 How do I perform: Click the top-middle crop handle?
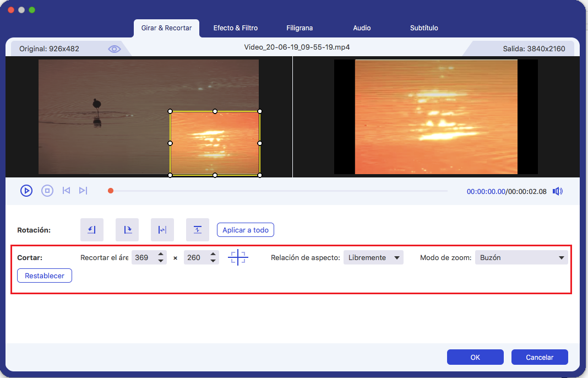pyautogui.click(x=215, y=111)
